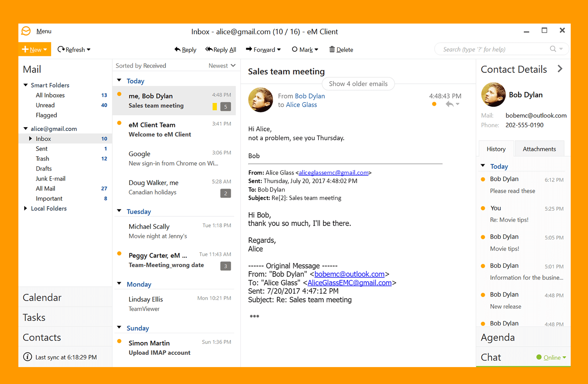Viewport: 588px width, 384px height.
Task: Click the Delete trash can button
Action: tap(341, 50)
